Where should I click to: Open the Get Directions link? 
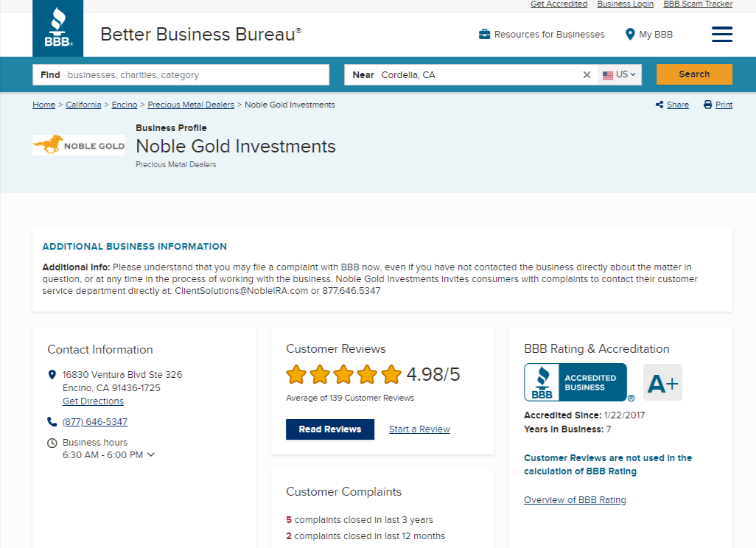click(x=93, y=401)
